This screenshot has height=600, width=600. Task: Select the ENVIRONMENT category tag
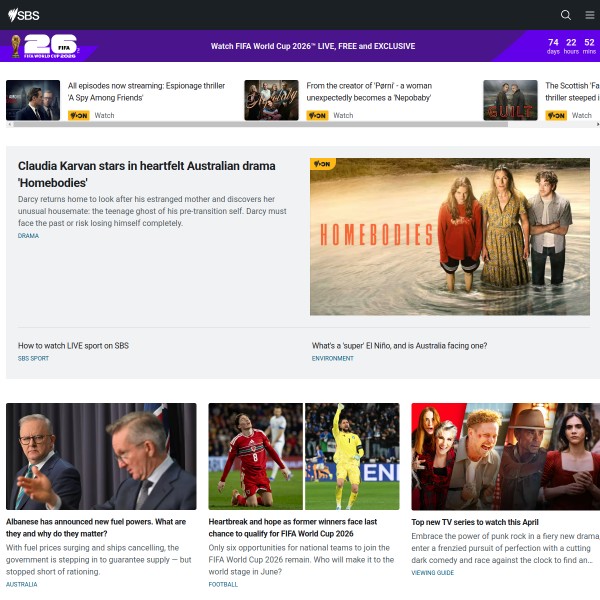pyautogui.click(x=332, y=358)
